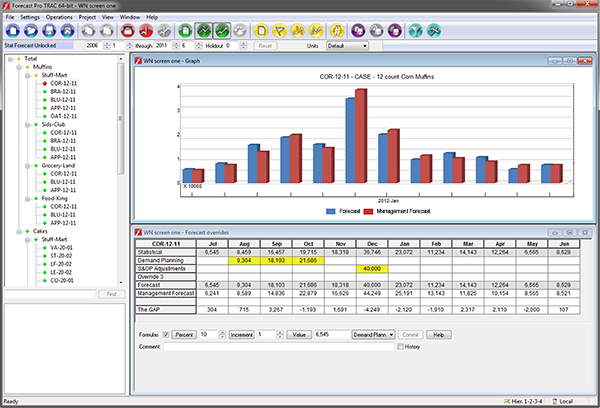Click the yellow flag icon
This screenshot has width=600, height=408.
point(280,31)
